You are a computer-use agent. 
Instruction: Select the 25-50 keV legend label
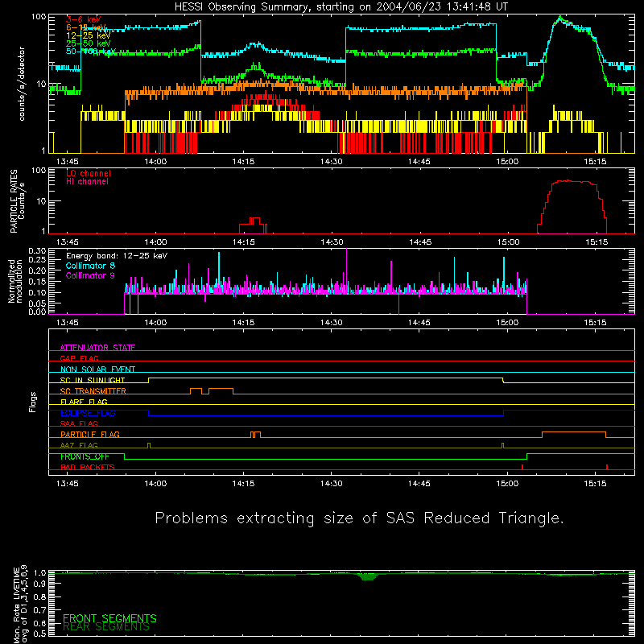click(x=89, y=43)
